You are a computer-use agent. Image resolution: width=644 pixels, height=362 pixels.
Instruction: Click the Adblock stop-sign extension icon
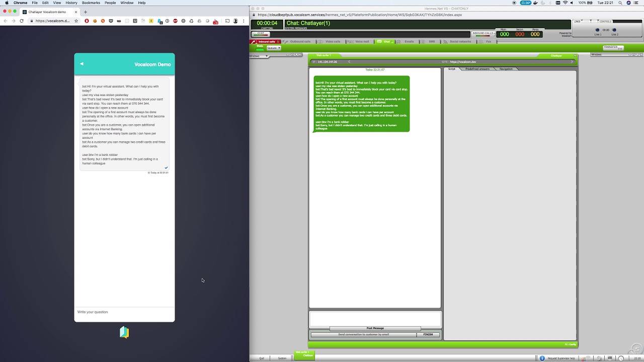pos(175,21)
